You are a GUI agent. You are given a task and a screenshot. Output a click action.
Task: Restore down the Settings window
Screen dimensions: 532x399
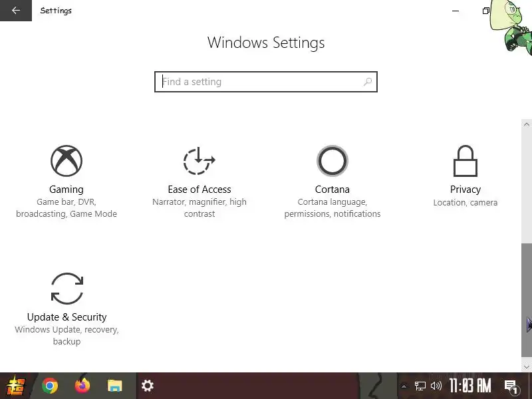(x=486, y=11)
